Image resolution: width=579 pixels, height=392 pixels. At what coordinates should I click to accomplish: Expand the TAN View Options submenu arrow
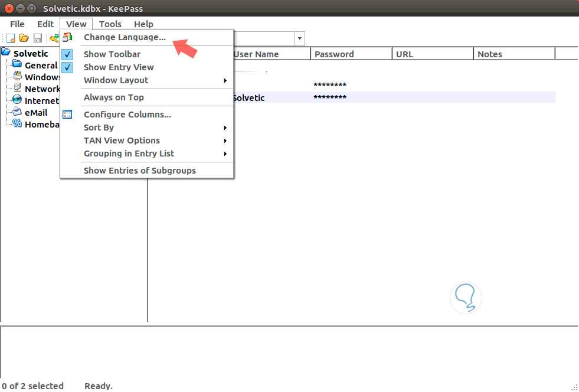[225, 141]
